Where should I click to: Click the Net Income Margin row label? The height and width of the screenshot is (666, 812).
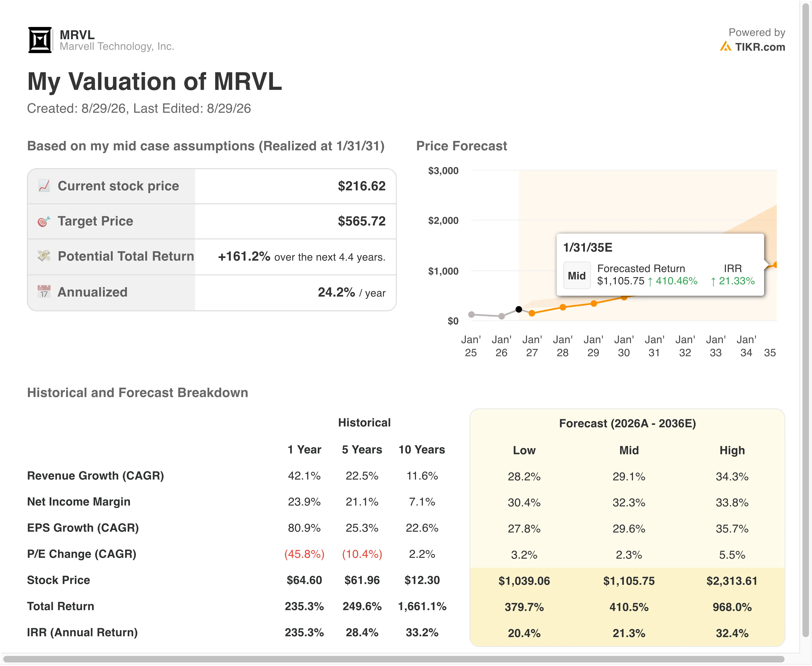click(x=79, y=502)
